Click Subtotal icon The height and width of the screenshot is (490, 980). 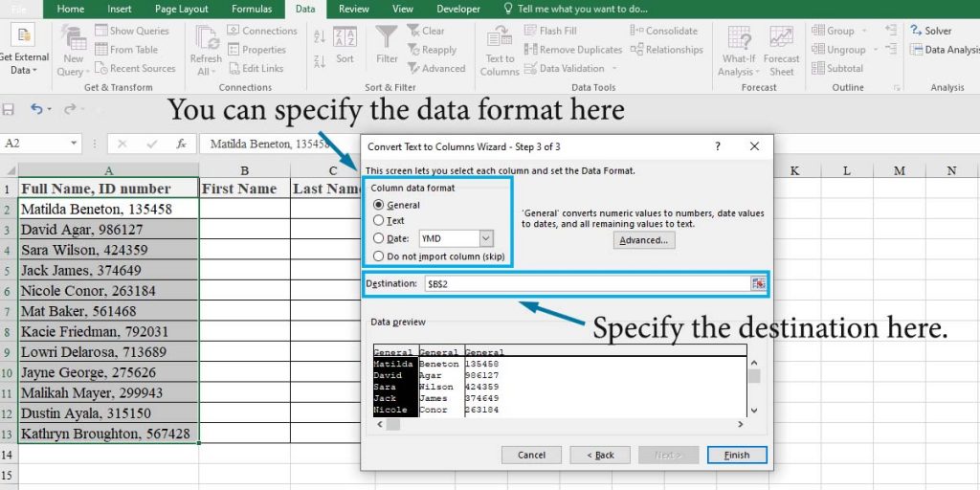point(817,68)
